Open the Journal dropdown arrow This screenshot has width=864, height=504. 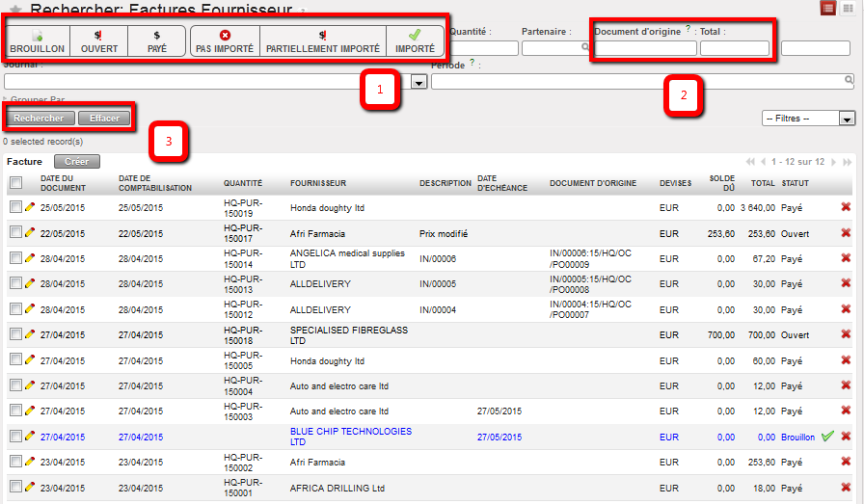tap(418, 82)
